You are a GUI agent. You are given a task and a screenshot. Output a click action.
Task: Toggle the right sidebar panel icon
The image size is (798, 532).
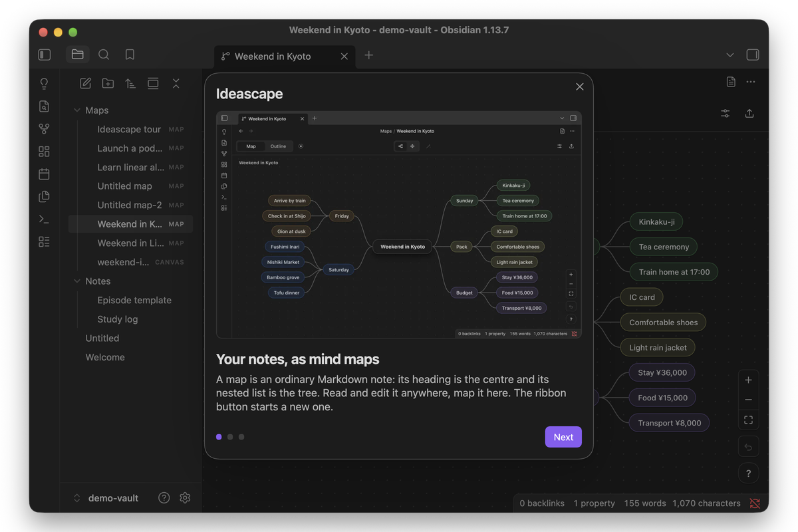click(x=753, y=55)
